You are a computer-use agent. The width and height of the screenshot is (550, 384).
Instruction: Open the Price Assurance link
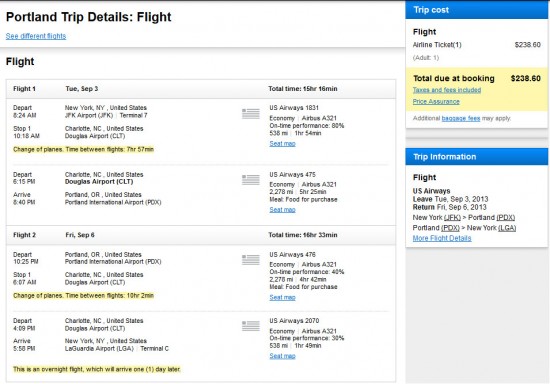[436, 102]
